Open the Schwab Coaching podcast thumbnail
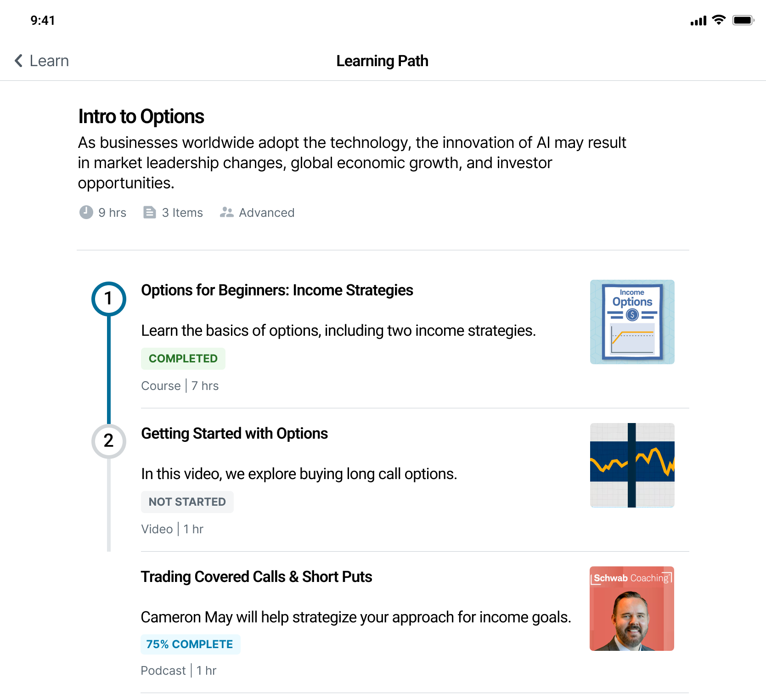766x700 pixels. [632, 609]
